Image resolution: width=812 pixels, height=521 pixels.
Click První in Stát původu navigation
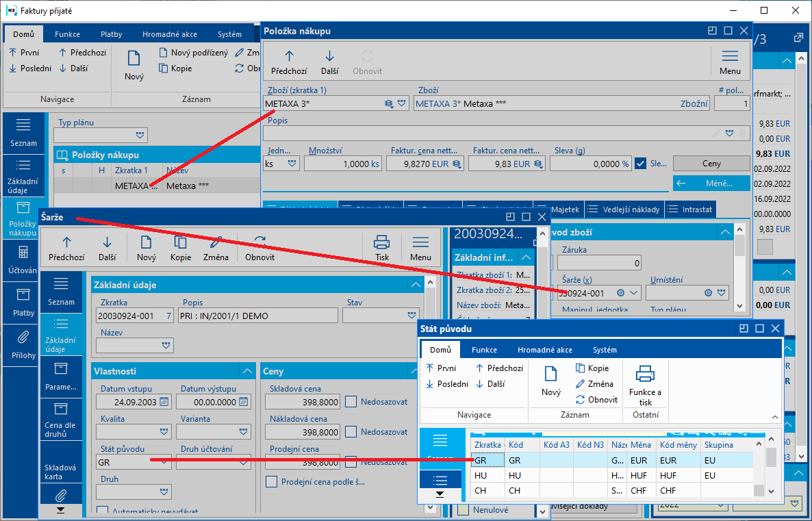click(x=441, y=368)
